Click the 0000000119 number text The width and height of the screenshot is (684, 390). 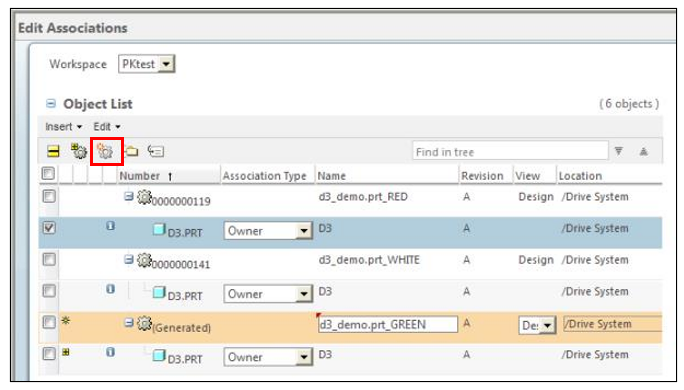pos(181,202)
